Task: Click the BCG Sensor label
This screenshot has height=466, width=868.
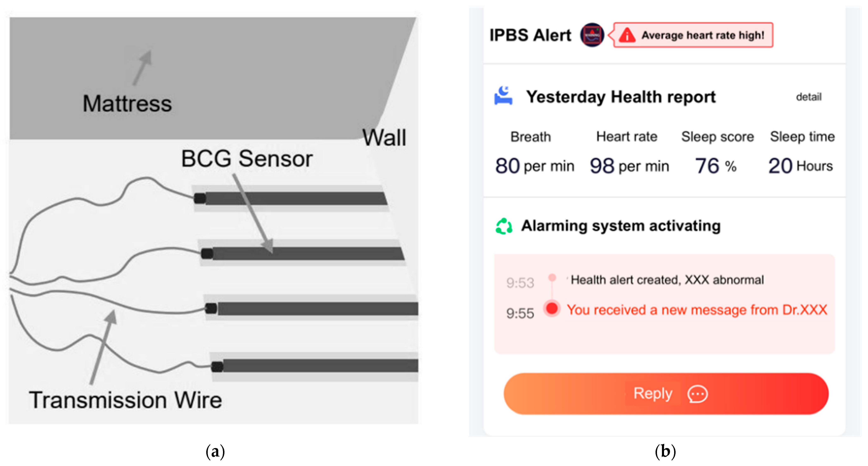Action: (247, 159)
